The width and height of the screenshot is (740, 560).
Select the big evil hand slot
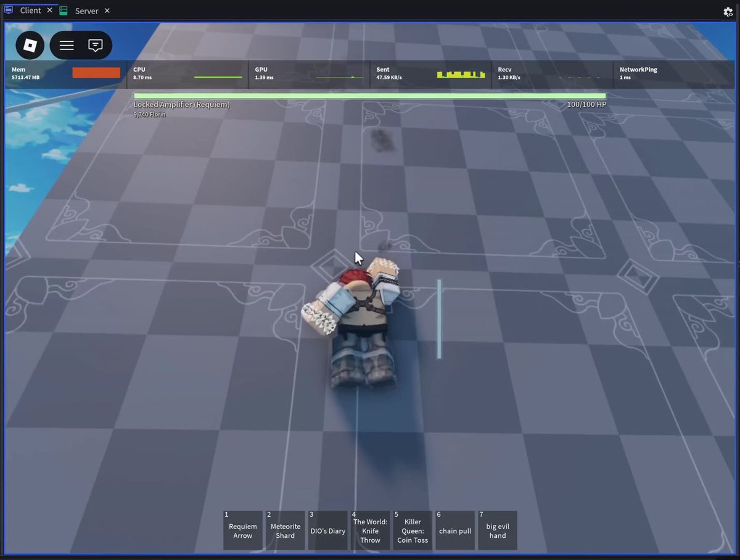click(x=498, y=530)
